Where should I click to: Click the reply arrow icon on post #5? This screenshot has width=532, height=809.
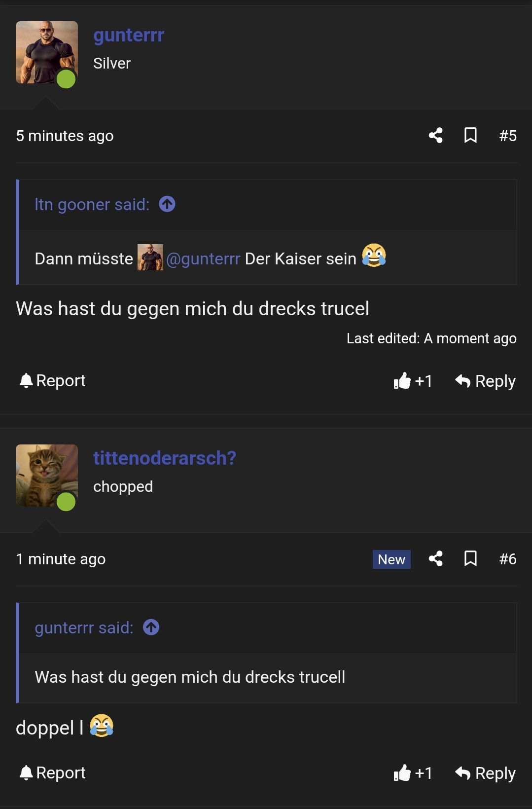tap(462, 380)
